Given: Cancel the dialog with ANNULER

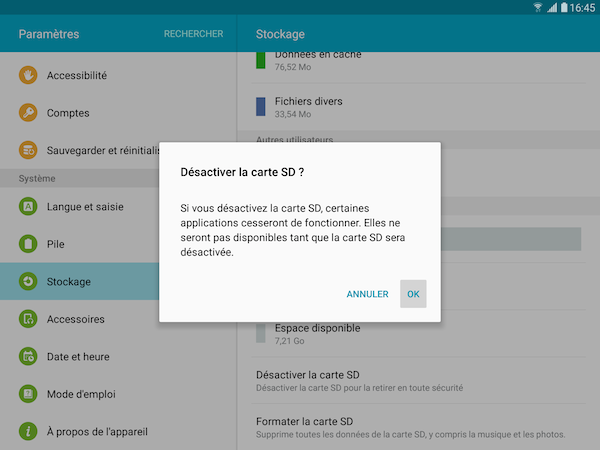Looking at the screenshot, I should click(x=367, y=294).
